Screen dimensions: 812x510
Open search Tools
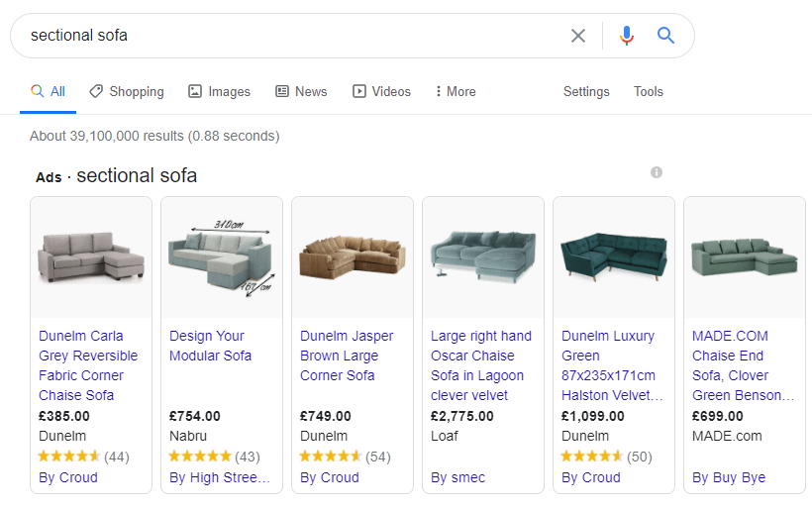tap(649, 92)
